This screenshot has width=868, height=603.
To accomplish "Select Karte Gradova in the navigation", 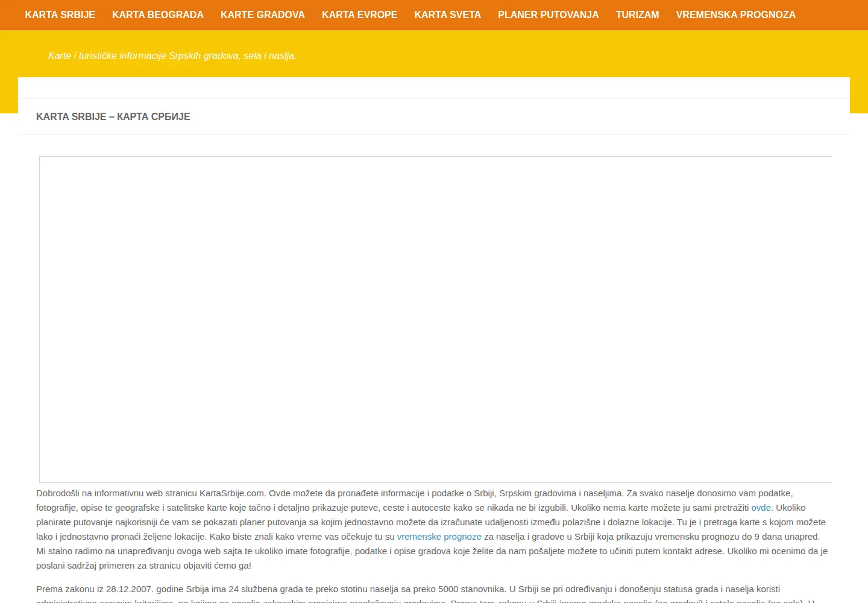I will [263, 14].
